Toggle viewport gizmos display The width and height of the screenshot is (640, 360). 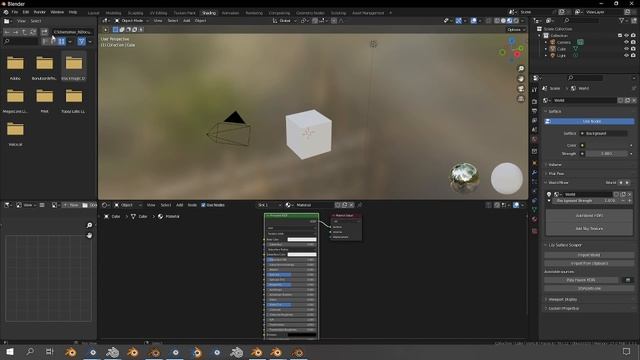pyautogui.click(x=459, y=20)
